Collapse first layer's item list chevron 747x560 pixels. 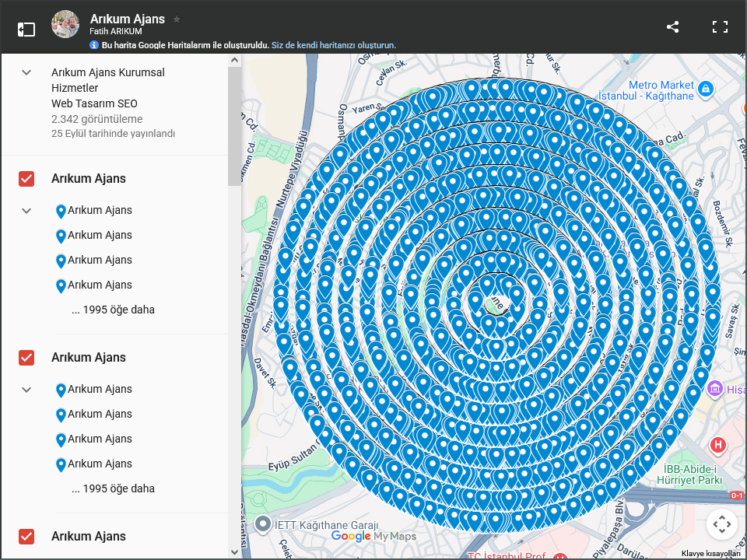click(26, 211)
